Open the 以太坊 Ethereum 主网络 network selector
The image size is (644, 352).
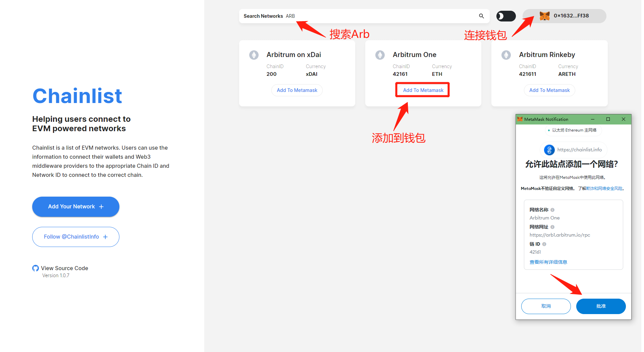click(574, 130)
